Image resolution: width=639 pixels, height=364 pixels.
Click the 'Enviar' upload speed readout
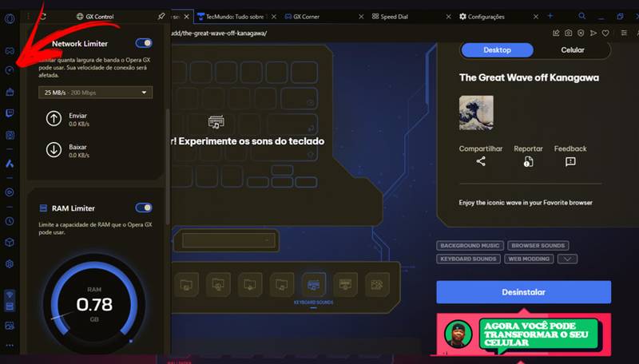(x=68, y=119)
